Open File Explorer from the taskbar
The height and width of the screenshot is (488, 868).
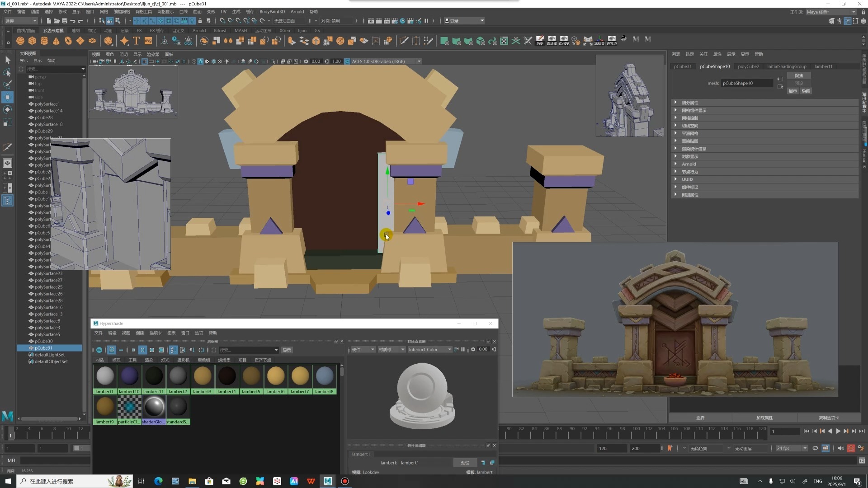192,481
